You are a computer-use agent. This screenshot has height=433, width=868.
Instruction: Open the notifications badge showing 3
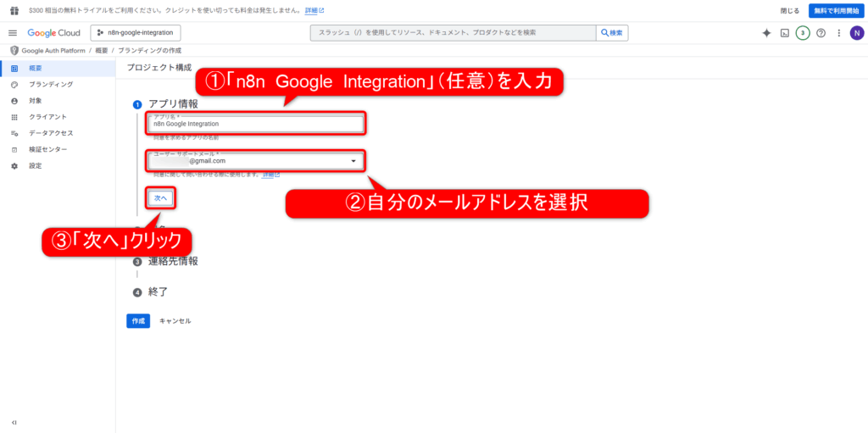(803, 33)
